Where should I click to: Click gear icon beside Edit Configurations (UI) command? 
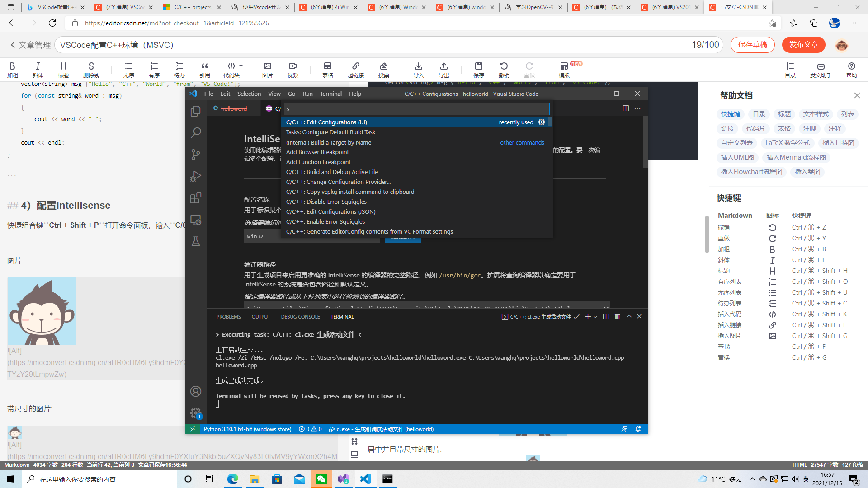tap(542, 122)
